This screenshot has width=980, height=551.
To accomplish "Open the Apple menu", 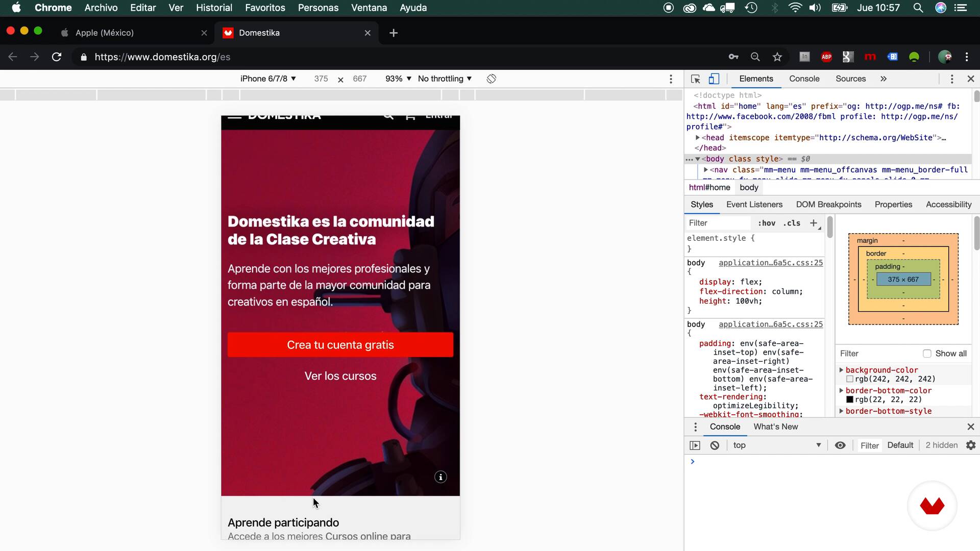I will (x=16, y=8).
